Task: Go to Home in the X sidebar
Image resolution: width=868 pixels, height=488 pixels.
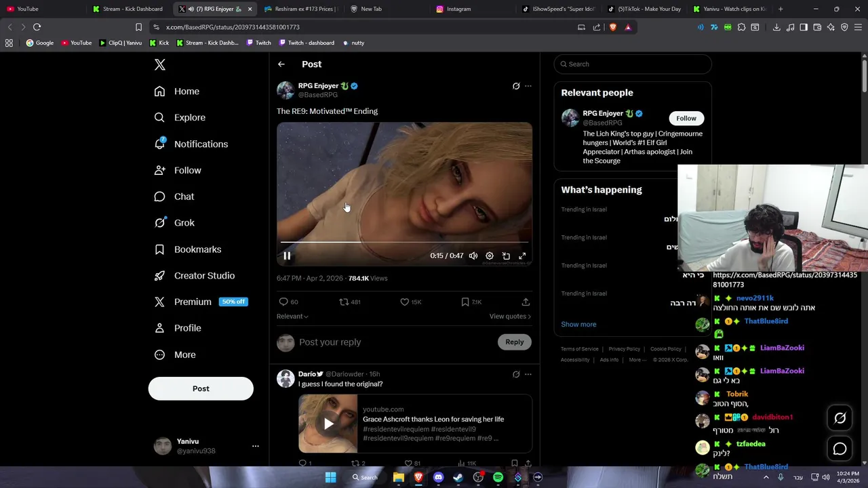Action: [176, 91]
